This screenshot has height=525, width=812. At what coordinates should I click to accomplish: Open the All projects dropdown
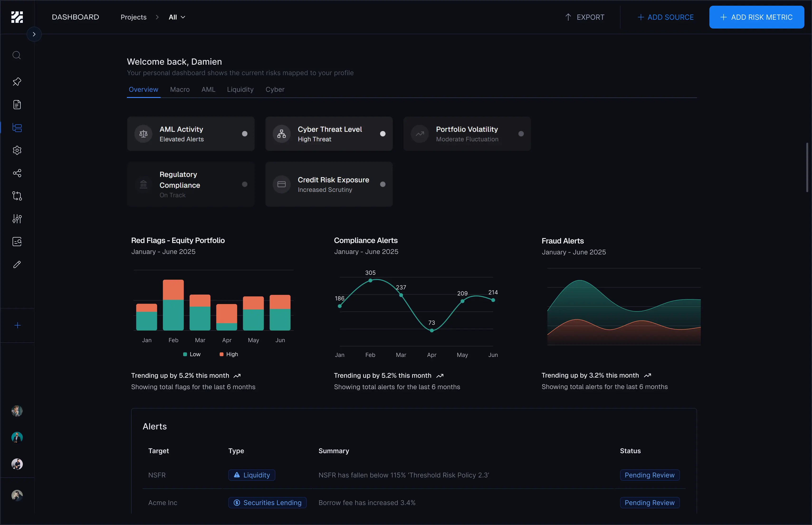pyautogui.click(x=177, y=17)
